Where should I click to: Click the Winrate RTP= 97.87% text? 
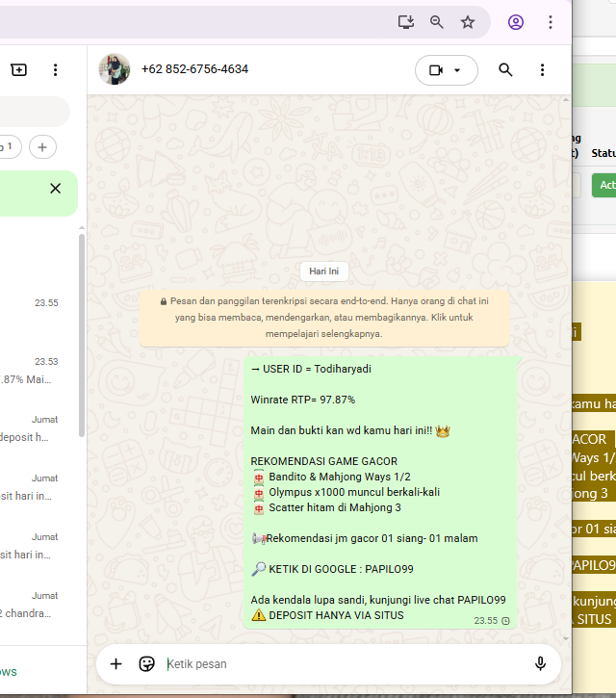point(302,400)
